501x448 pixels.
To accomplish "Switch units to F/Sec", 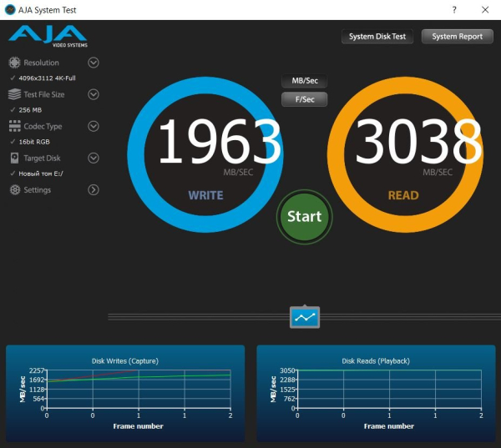I will [305, 99].
